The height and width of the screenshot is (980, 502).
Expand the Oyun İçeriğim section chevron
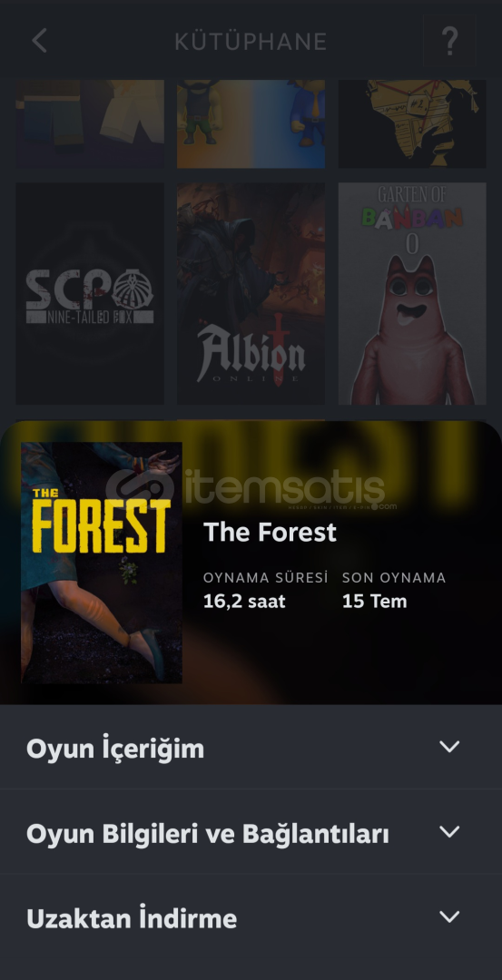(449, 747)
